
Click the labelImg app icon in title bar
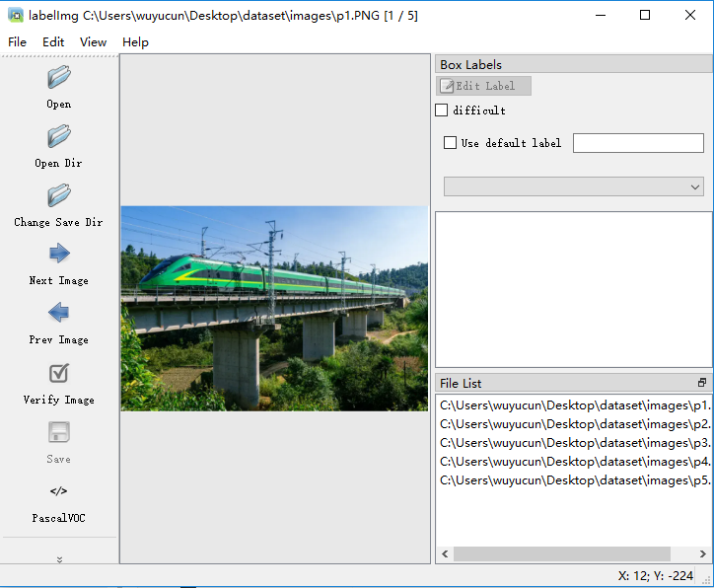pos(15,15)
